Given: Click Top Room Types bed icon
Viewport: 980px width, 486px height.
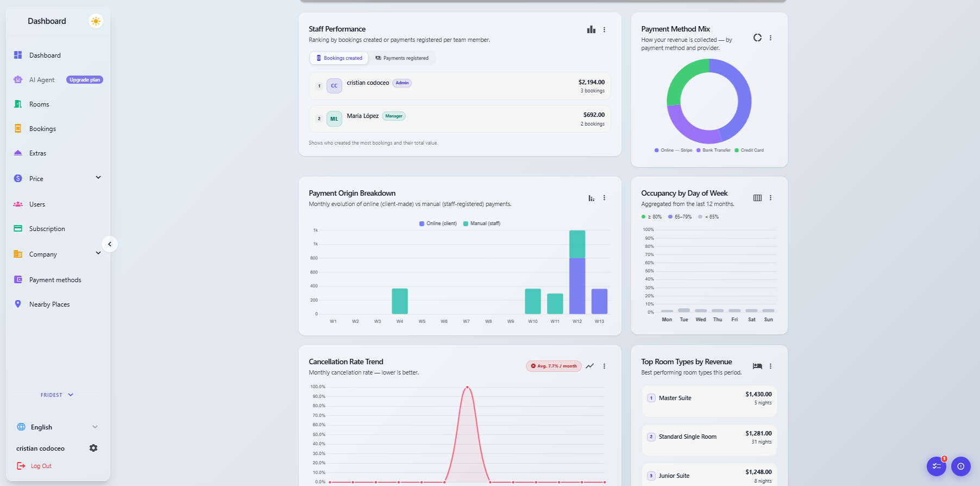Looking at the screenshot, I should (757, 366).
